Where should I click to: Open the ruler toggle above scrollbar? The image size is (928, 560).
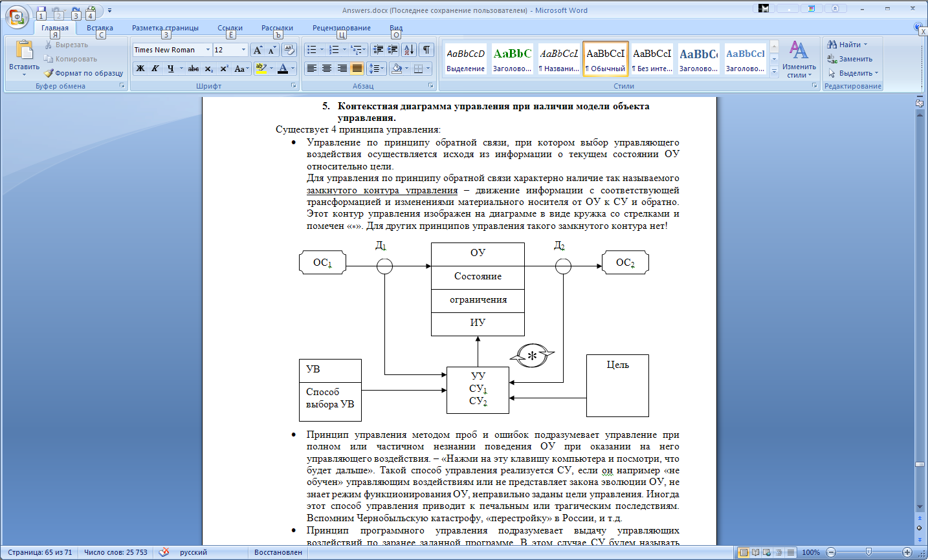pyautogui.click(x=920, y=103)
